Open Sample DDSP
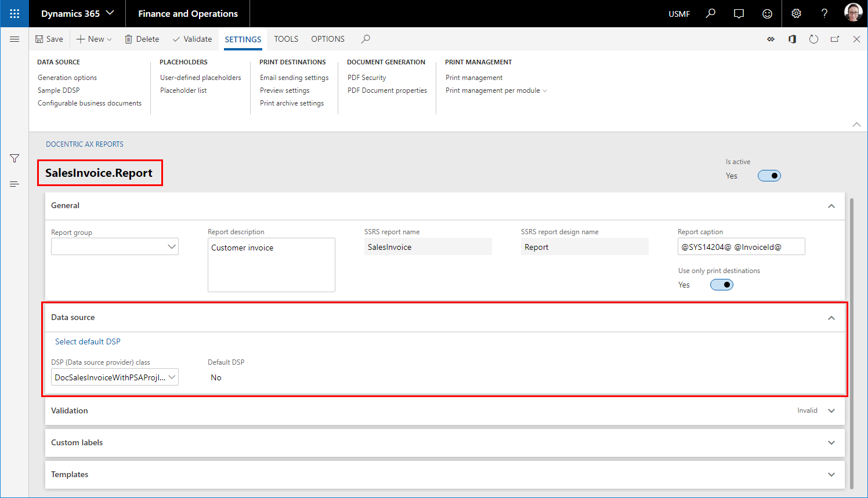This screenshot has width=868, height=498. 59,90
